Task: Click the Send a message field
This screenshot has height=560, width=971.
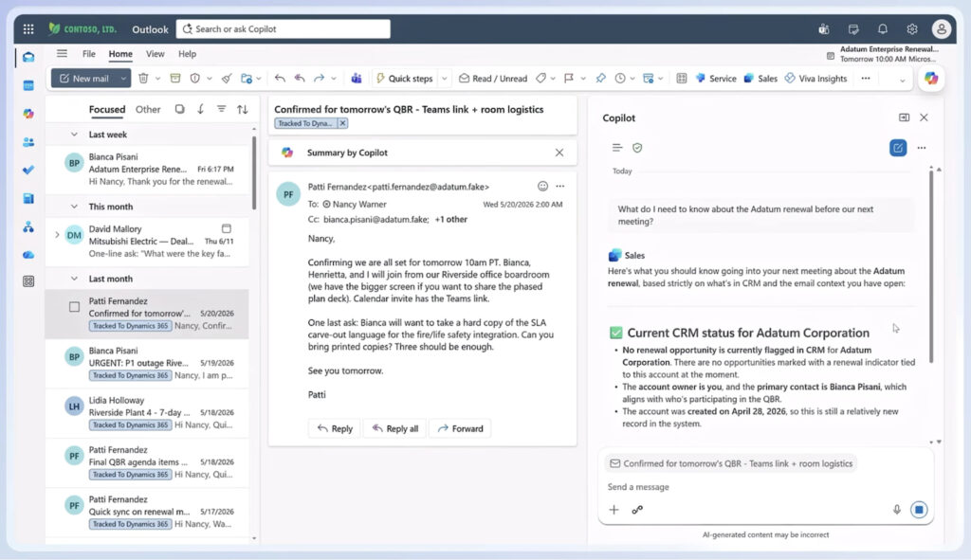Action: [765, 487]
